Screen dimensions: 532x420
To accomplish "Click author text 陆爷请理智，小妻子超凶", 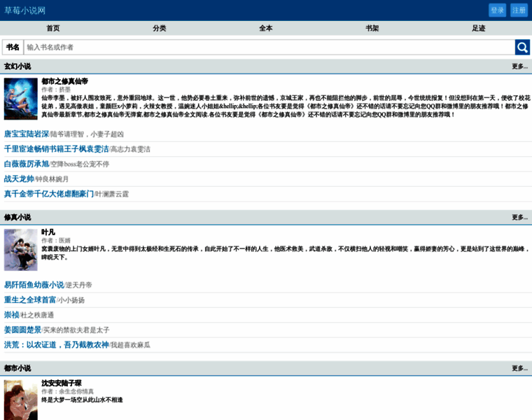I will point(87,134).
